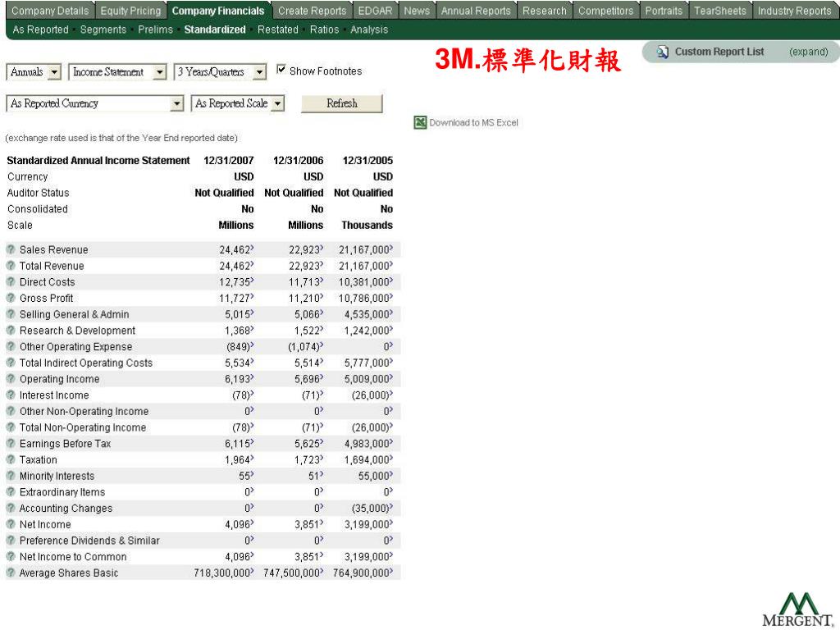Open the Prelims sub-tab

(155, 30)
